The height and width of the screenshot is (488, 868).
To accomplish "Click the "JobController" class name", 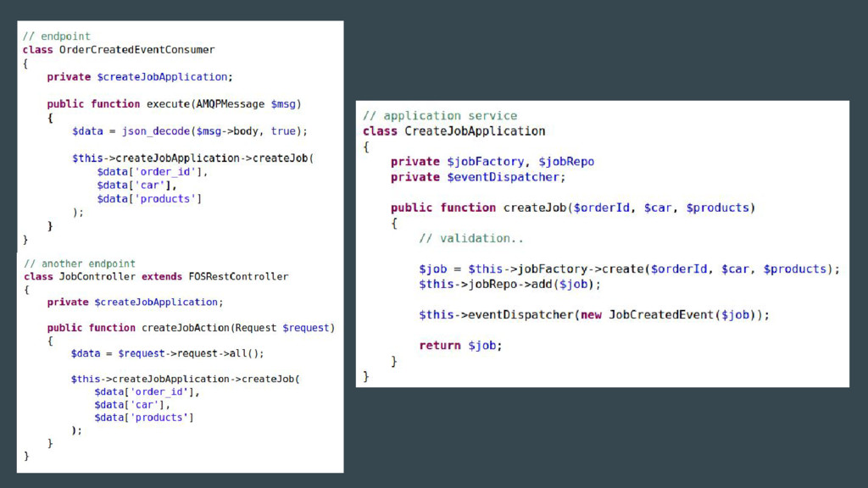I will click(x=97, y=277).
